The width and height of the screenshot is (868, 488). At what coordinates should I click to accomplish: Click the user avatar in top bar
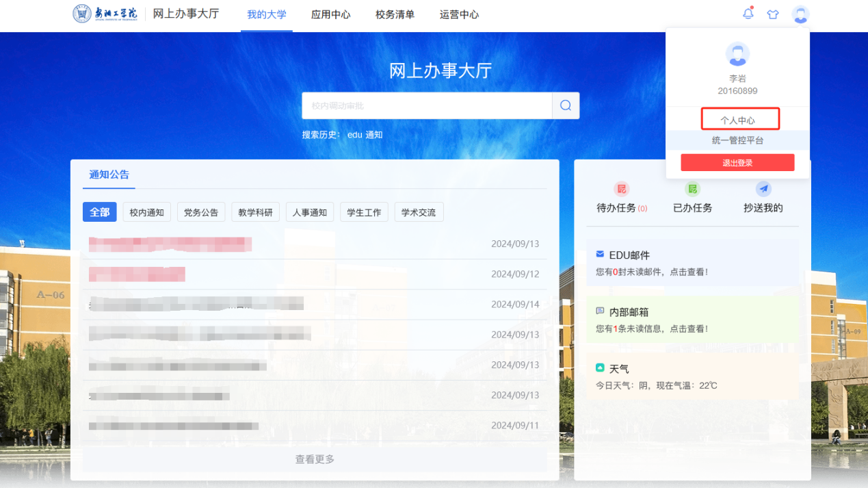click(x=800, y=14)
